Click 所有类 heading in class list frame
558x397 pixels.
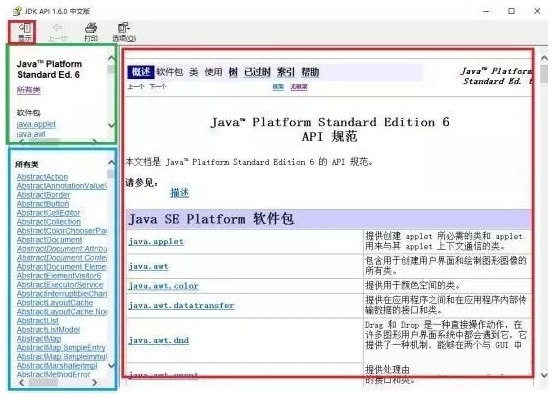(27, 164)
